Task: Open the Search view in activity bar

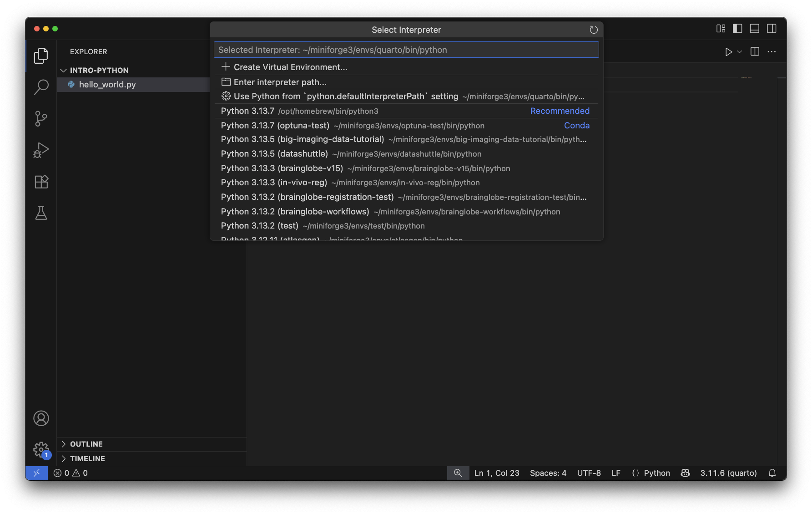Action: pyautogui.click(x=41, y=87)
